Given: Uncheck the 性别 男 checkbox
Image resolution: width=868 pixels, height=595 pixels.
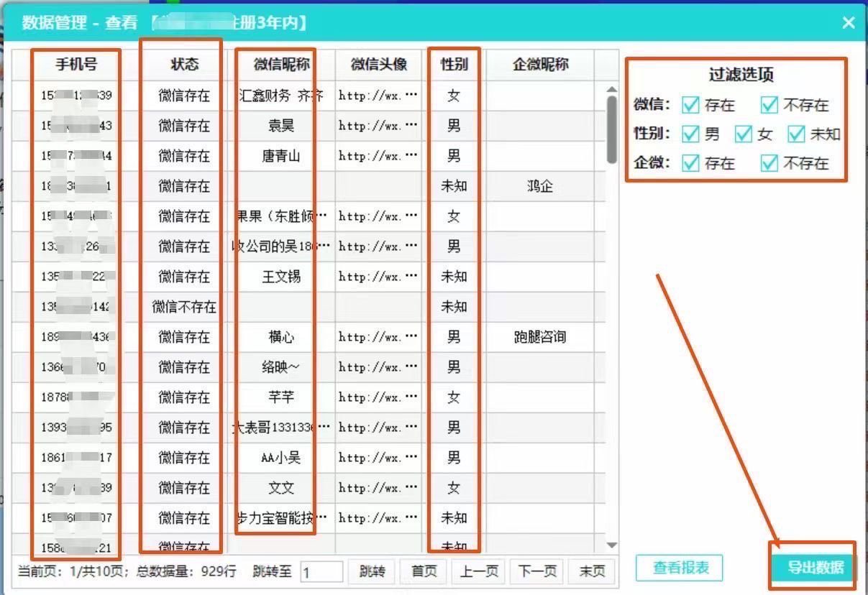Looking at the screenshot, I should (690, 134).
